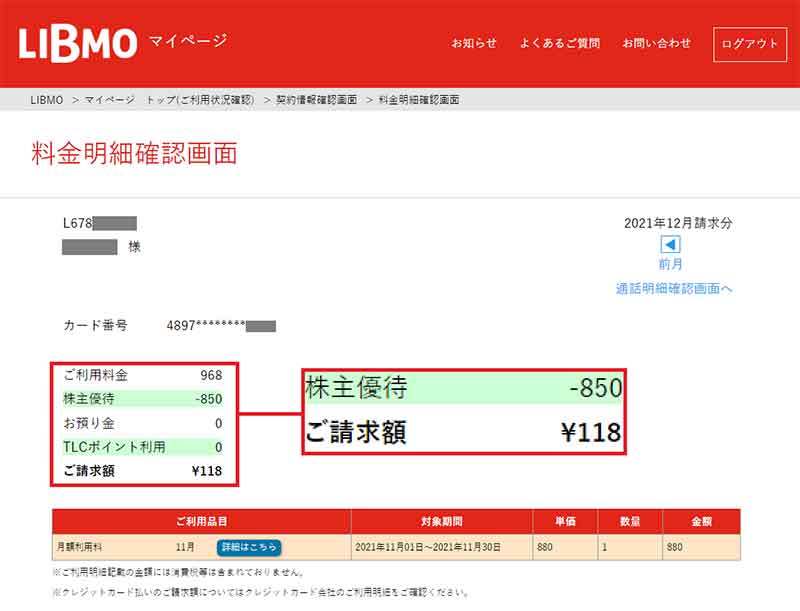Click the カード番号 label
800x611 pixels.
[95, 325]
